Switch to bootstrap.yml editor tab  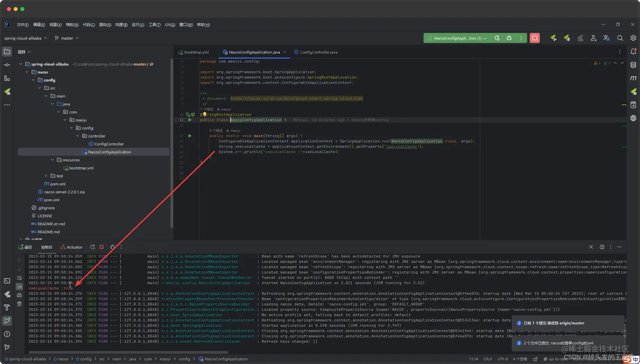[x=193, y=52]
